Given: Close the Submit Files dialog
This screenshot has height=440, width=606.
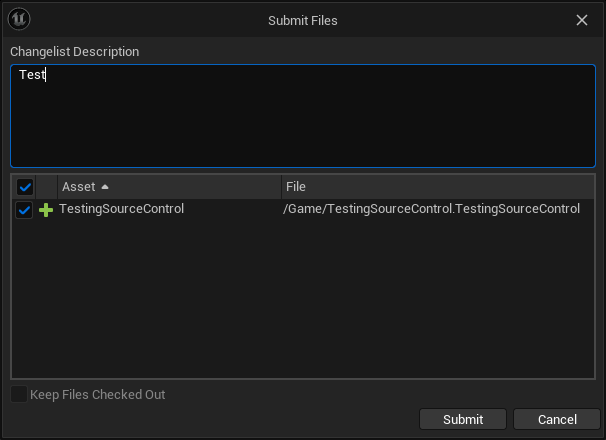Looking at the screenshot, I should 582,19.
